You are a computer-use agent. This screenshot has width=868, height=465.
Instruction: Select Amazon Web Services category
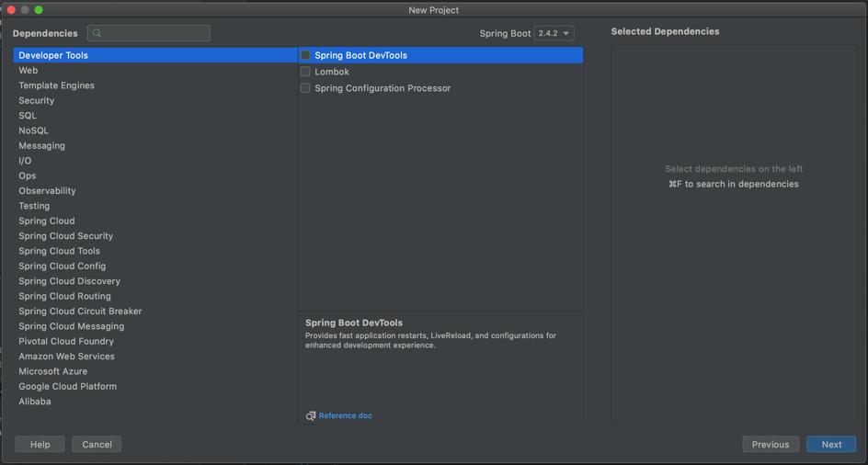(x=67, y=357)
